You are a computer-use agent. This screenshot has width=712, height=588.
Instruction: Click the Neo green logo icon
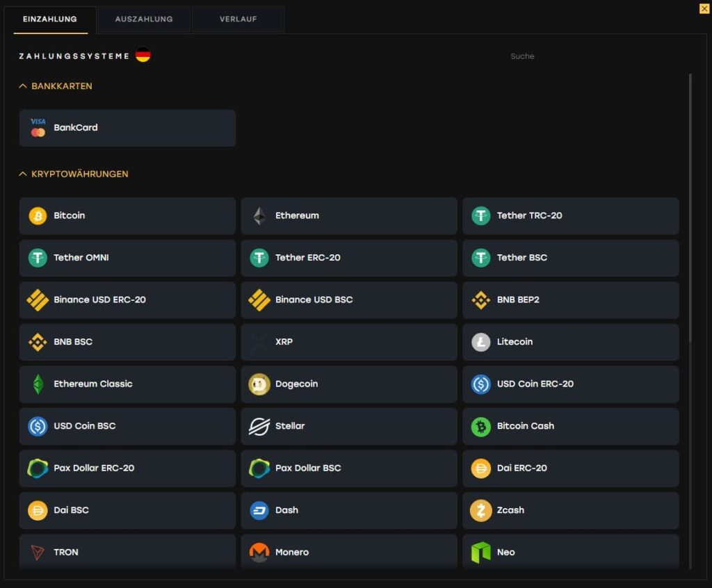point(480,552)
